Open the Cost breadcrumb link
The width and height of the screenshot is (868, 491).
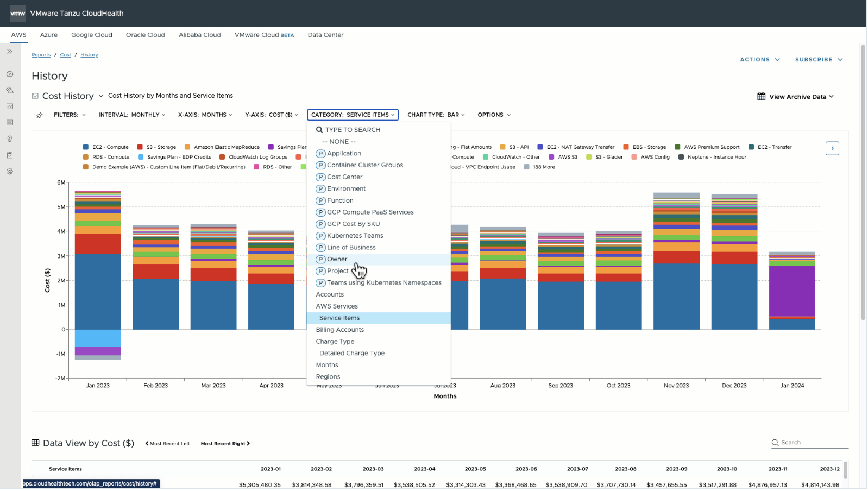(66, 55)
